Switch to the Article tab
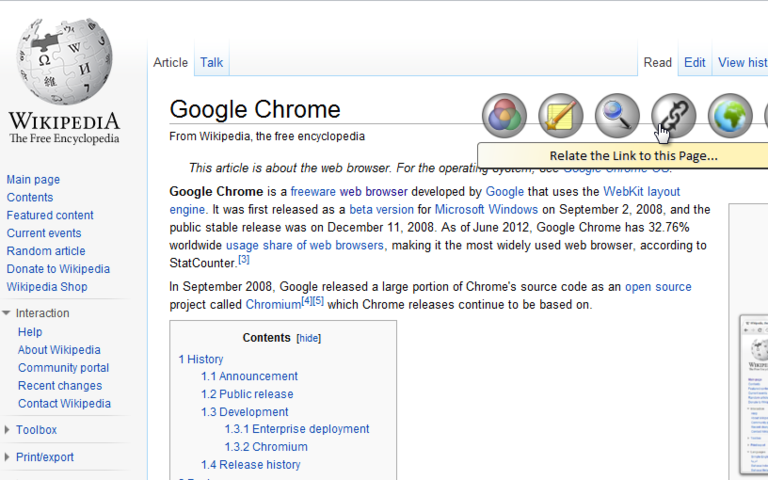This screenshot has width=768, height=480. pyautogui.click(x=170, y=62)
